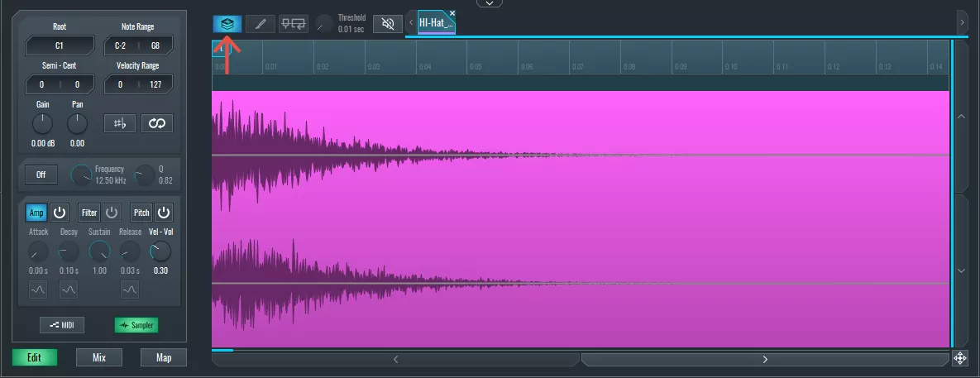Show next sample tabs with right chevron

pyautogui.click(x=963, y=23)
